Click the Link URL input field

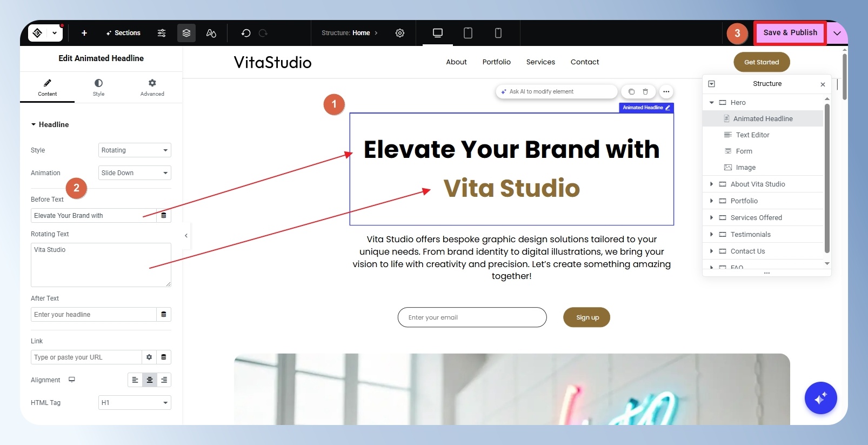click(x=86, y=357)
